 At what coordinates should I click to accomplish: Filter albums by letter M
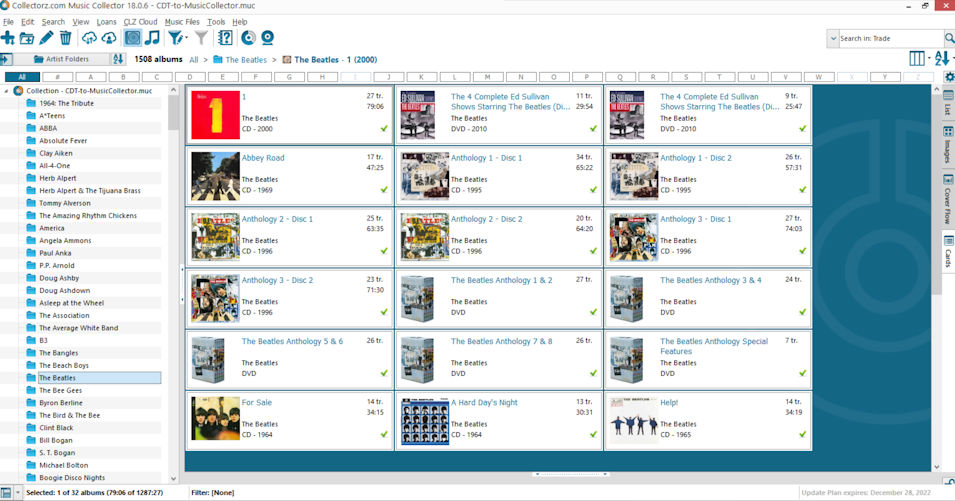pos(487,77)
